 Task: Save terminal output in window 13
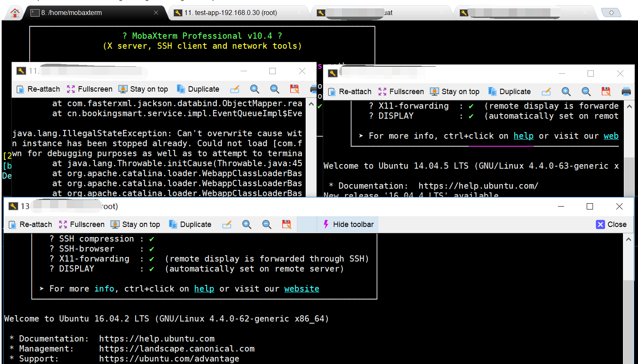286,224
